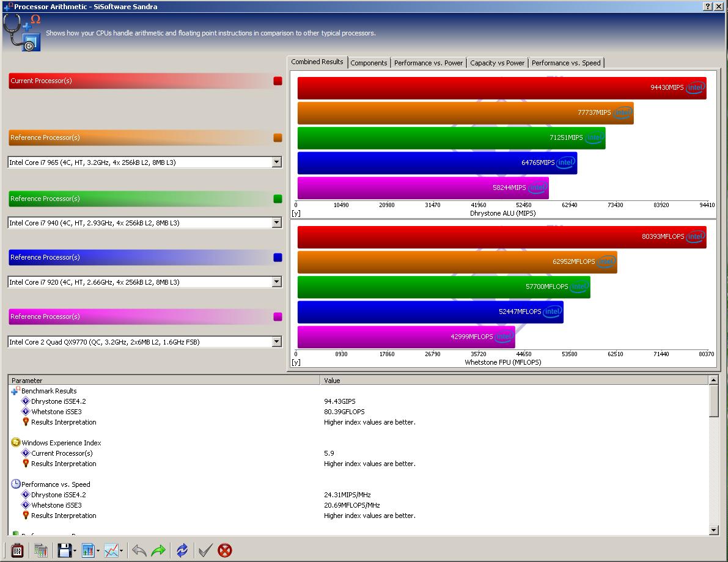Click the line graph icon

(111, 550)
